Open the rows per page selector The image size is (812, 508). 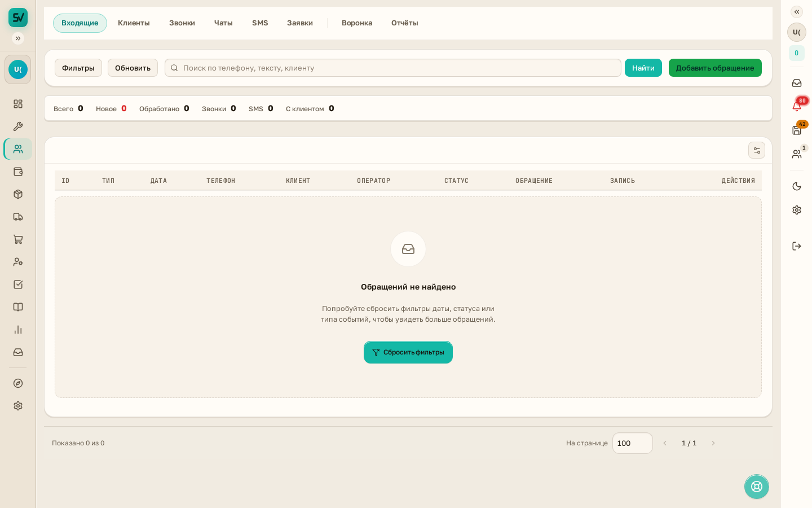(633, 443)
